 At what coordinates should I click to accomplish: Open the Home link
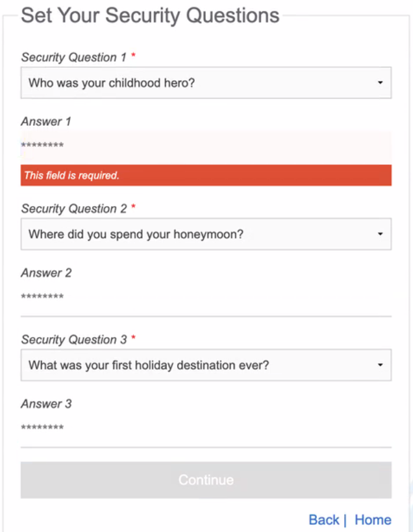pos(373,520)
